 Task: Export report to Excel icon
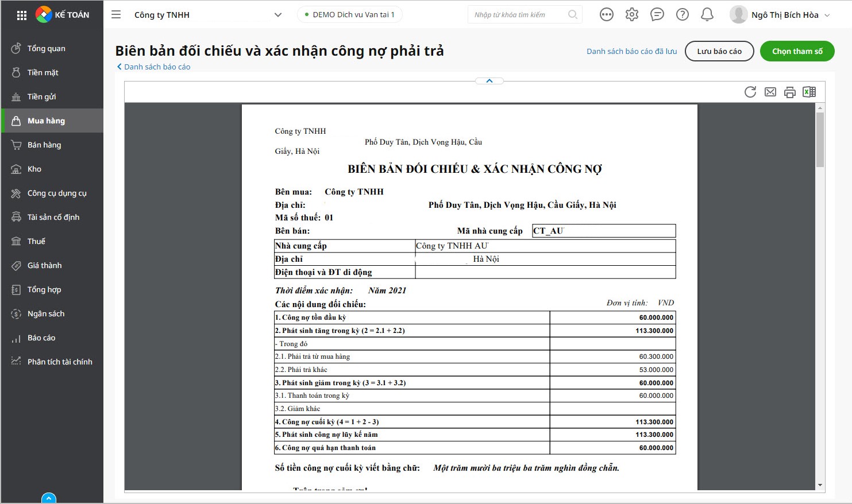(x=809, y=92)
